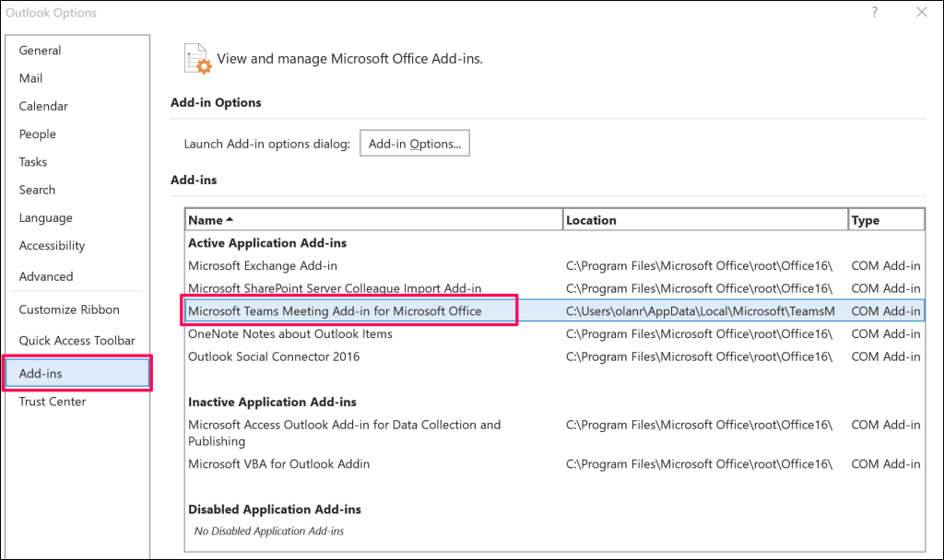Click the Active Application Add-ins group heading
Viewport: 944px width, 560px height.
[x=267, y=243]
